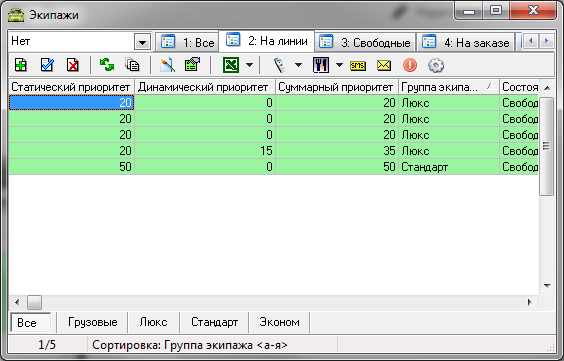Image resolution: width=564 pixels, height=361 pixels.
Task: Select summary priority 50 cell
Action: point(337,167)
